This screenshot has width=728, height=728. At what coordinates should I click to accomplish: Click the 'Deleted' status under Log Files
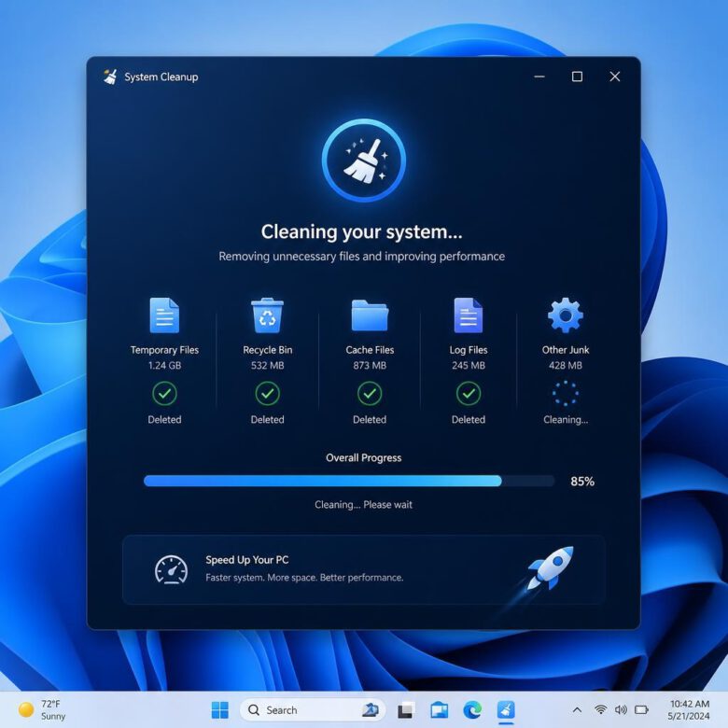pyautogui.click(x=469, y=420)
